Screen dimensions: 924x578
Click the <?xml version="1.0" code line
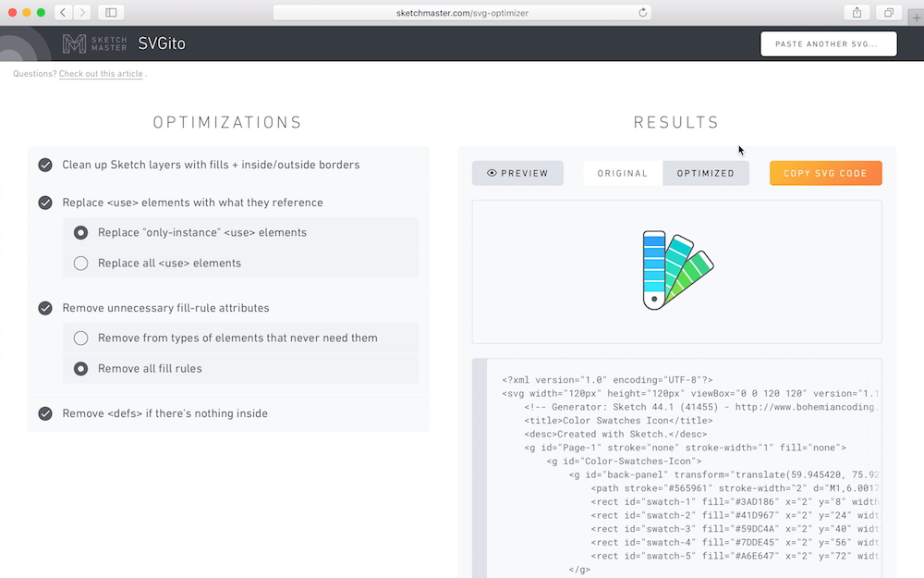(607, 380)
